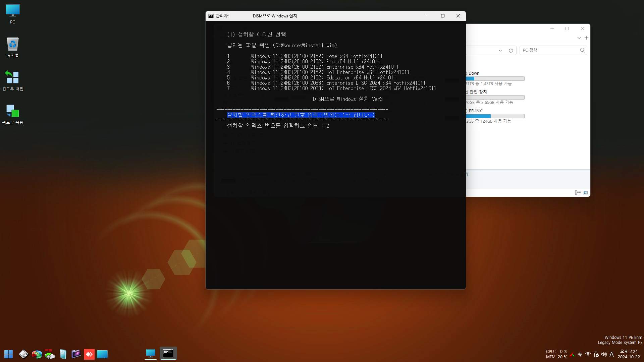The width and height of the screenshot is (644, 362).
Task: Expand the tab list chevron in explorer
Action: [579, 38]
